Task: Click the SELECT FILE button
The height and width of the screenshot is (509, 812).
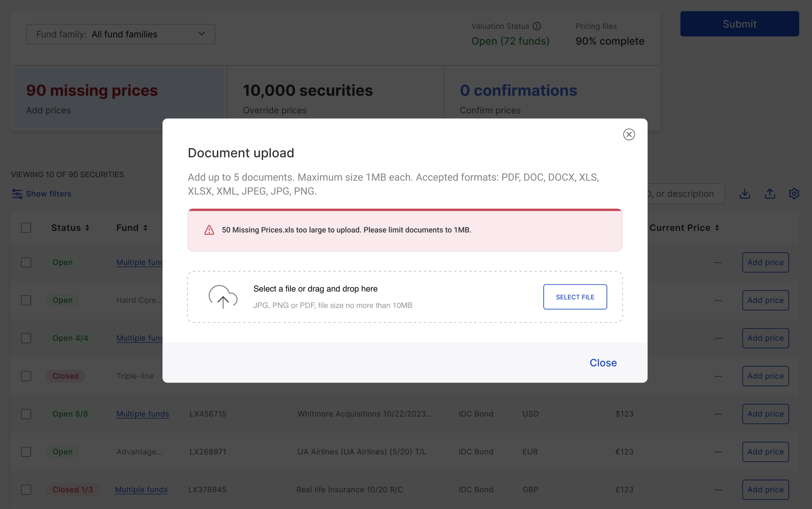Action: (575, 297)
